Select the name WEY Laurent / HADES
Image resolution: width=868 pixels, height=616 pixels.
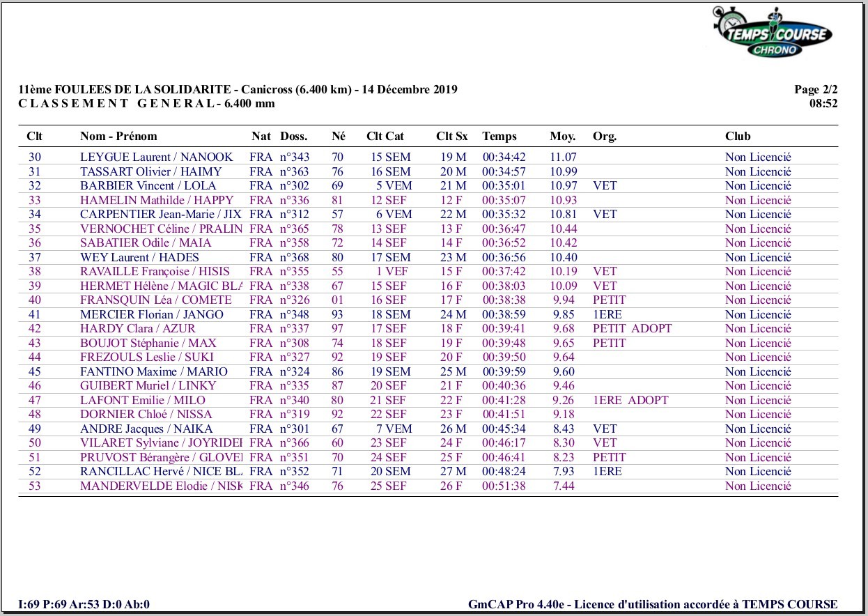[x=139, y=257]
